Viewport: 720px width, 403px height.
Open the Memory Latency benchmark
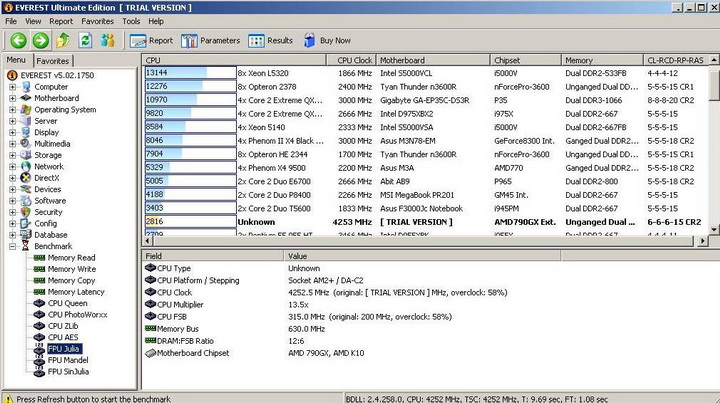point(76,292)
